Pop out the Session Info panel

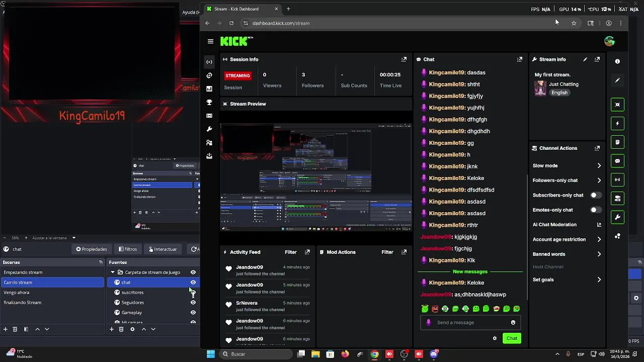tap(404, 59)
